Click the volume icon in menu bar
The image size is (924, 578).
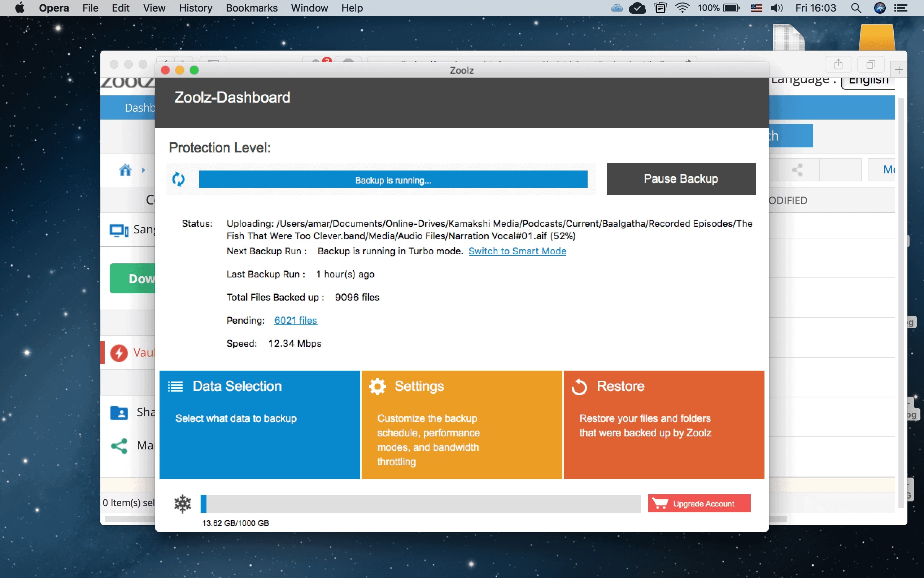pos(777,8)
